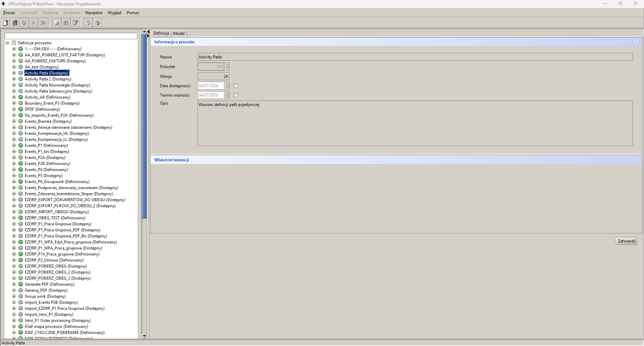Screen dimensions: 644x346
Task: Select EZDRP_P1_WPA_Edyt_Praca_grupowa process
Action: point(71,242)
